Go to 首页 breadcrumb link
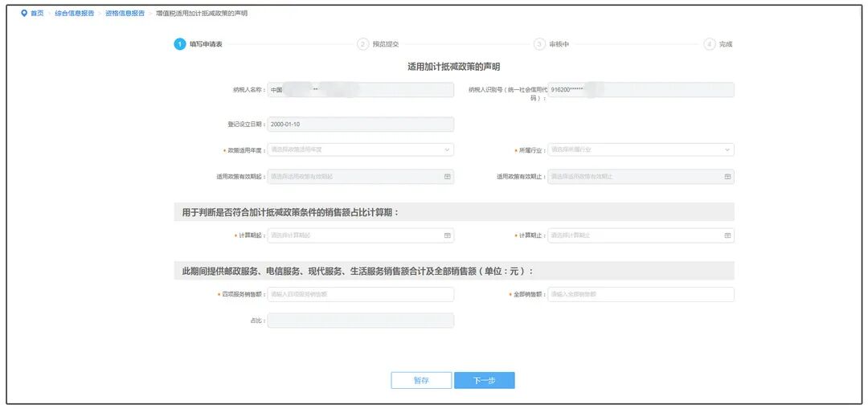868x409 pixels. (37, 14)
